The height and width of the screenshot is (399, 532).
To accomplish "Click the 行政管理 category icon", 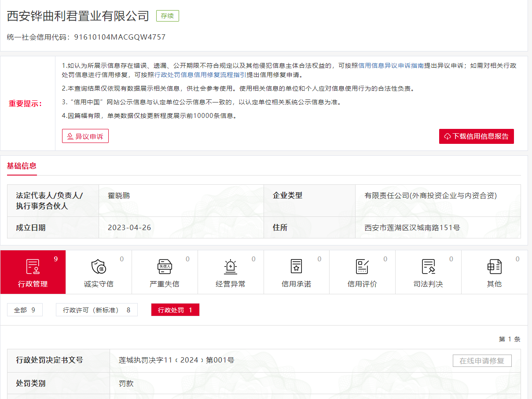I will tap(33, 267).
